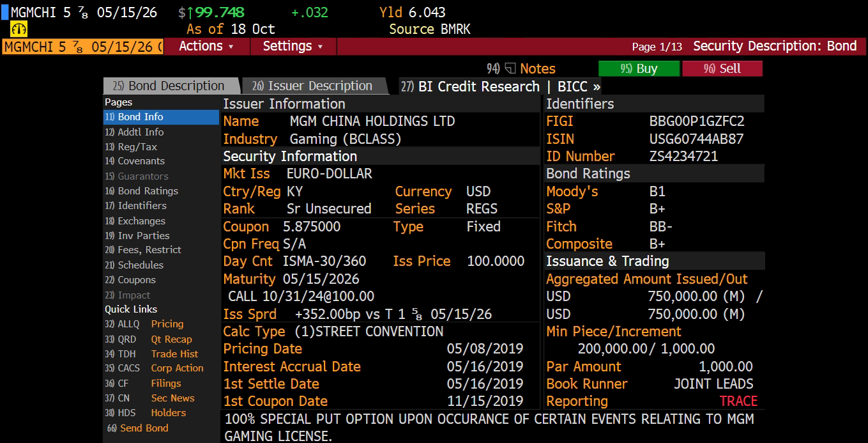Click the maturity date 05/15/2026
Image resolution: width=868 pixels, height=443 pixels.
[321, 279]
